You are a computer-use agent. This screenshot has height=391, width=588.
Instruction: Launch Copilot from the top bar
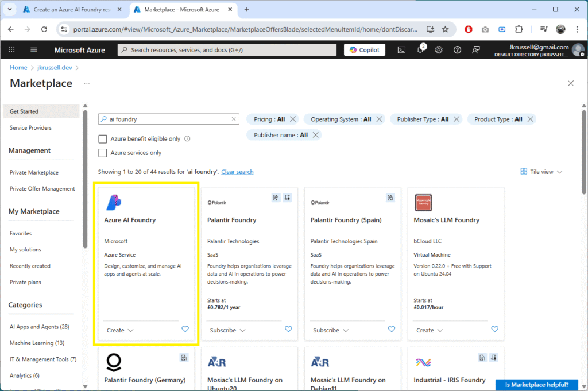[365, 49]
